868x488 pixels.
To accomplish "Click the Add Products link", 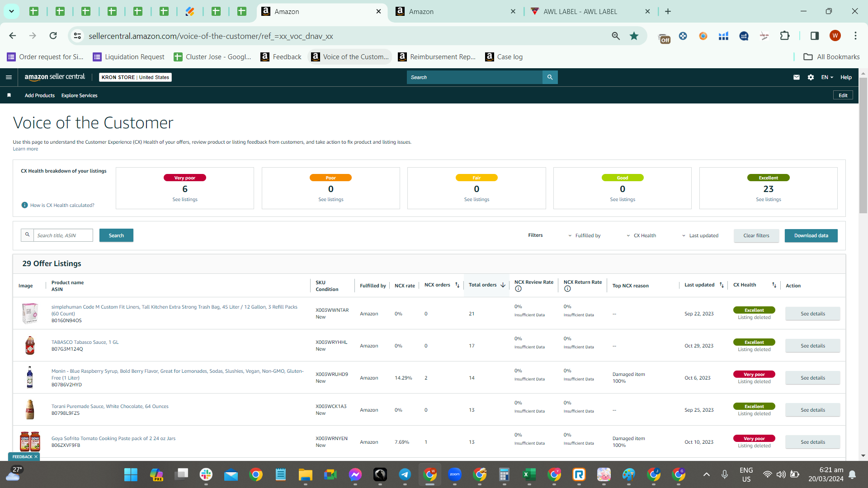I will click(x=40, y=95).
